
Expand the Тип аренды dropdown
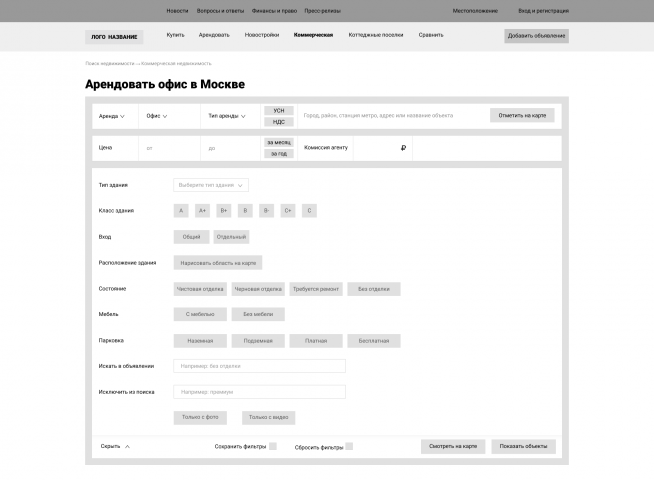click(x=227, y=116)
